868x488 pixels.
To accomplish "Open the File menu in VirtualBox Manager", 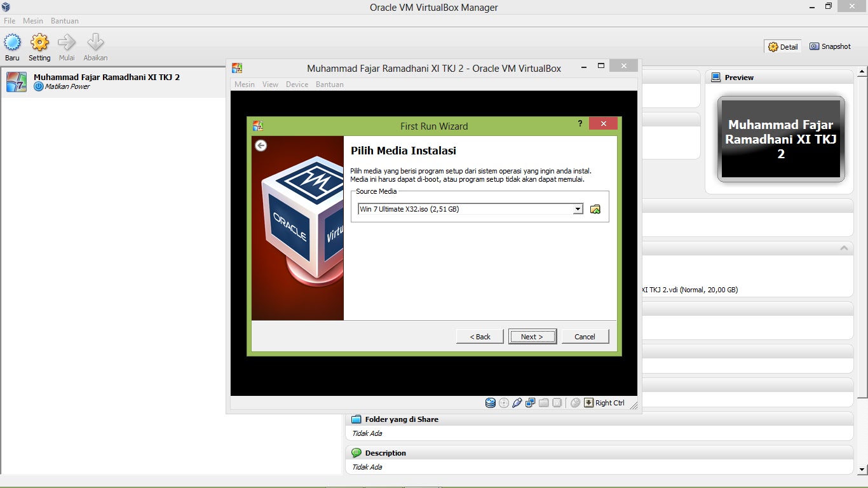I will pos(10,21).
